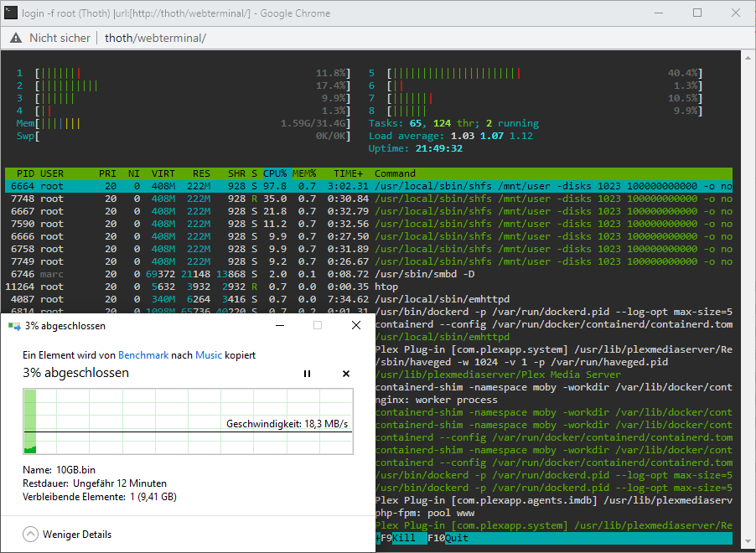
Task: Cancel the copy with the X icon
Action: click(345, 374)
